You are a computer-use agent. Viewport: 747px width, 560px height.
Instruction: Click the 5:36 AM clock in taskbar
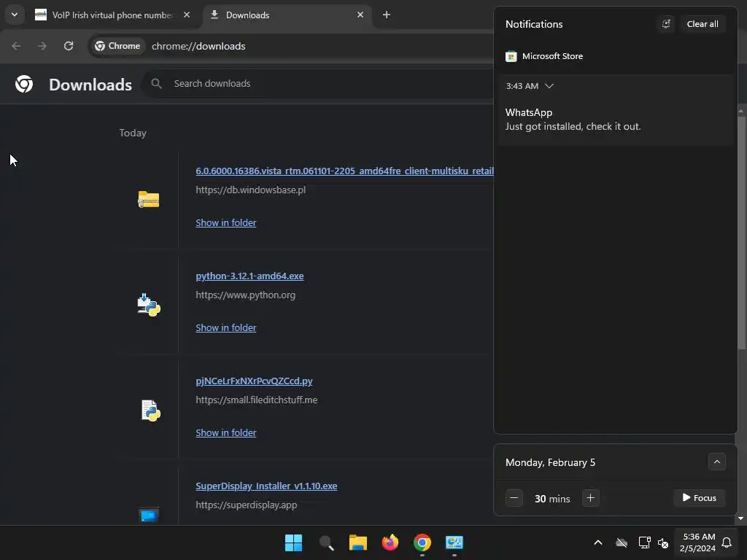(698, 542)
